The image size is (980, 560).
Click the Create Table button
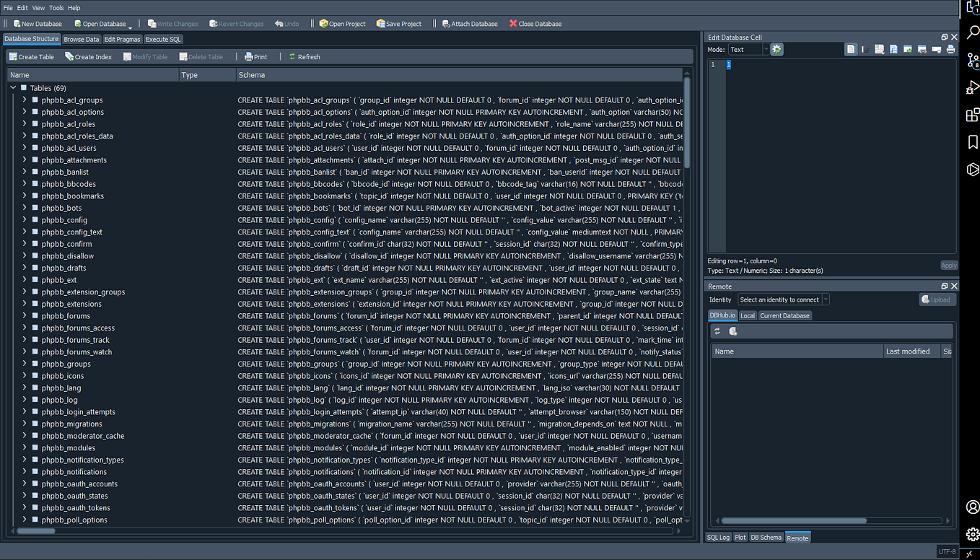(32, 56)
